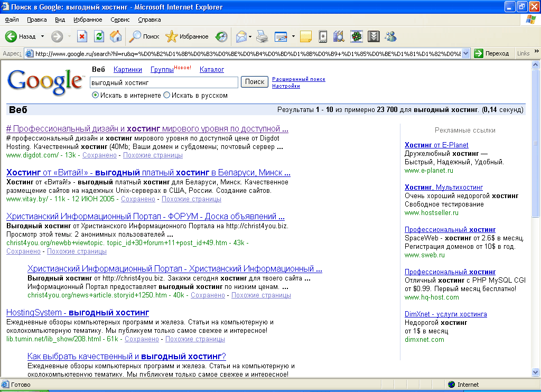Stop loading with the red X icon
This screenshot has width=541, height=392.
click(82, 36)
